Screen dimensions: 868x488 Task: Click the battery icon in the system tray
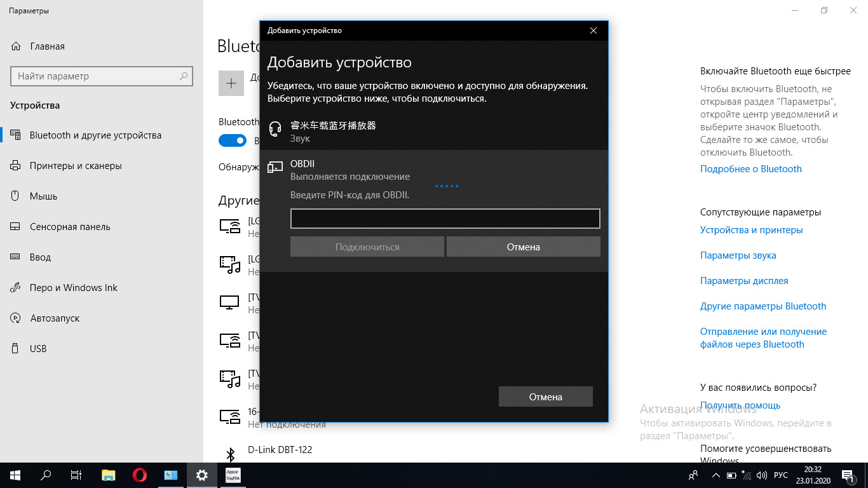point(731,475)
